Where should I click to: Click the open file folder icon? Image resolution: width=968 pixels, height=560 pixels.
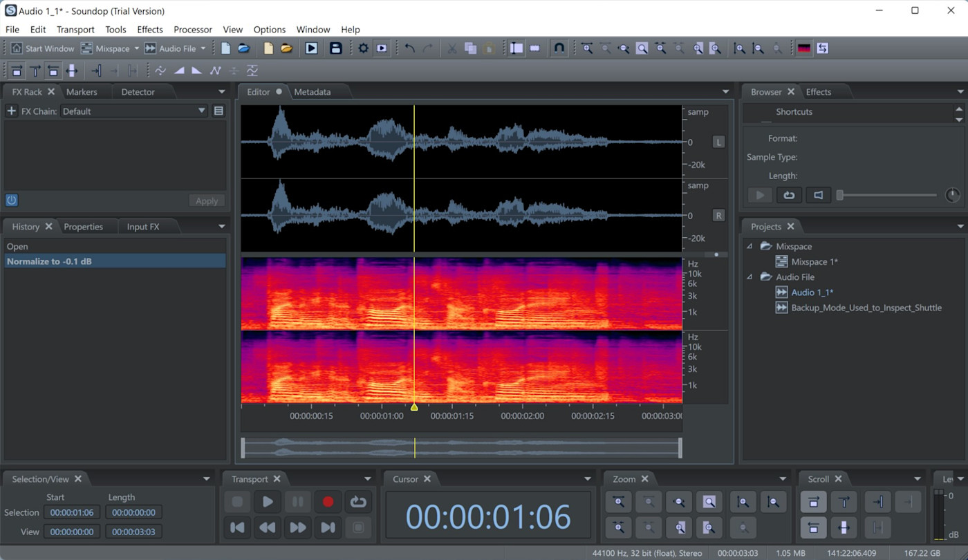coord(286,48)
